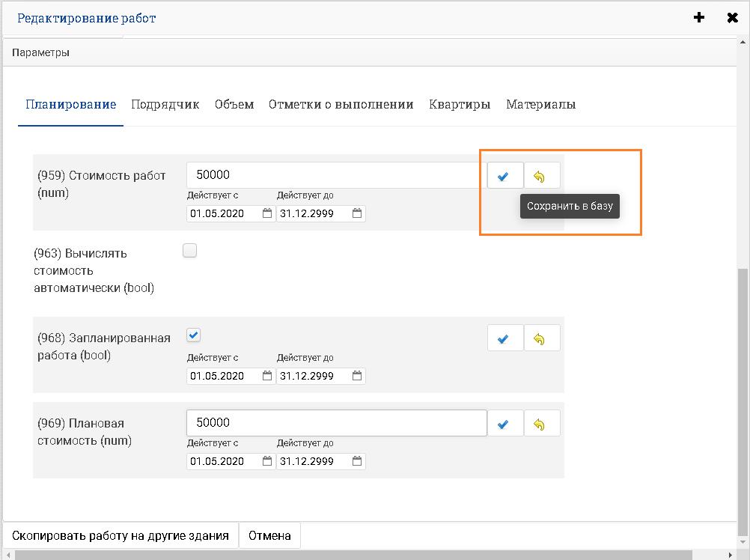Enable Вычислять стоимость автоматически checkbox
The image size is (750, 560).
tap(190, 251)
